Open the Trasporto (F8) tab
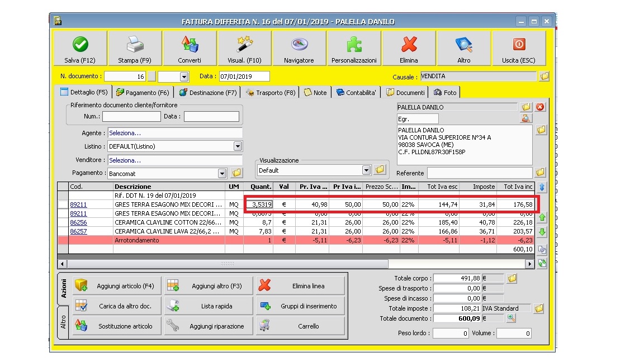 click(x=271, y=93)
